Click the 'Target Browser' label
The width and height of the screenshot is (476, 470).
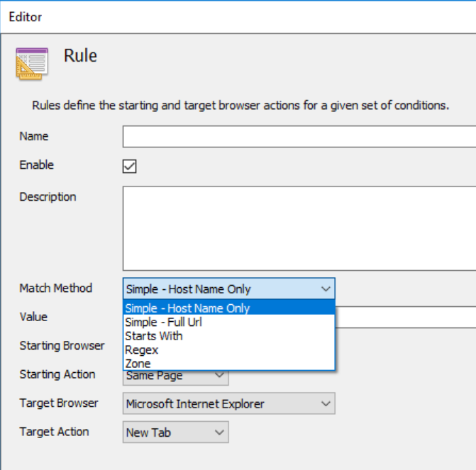[x=59, y=403]
